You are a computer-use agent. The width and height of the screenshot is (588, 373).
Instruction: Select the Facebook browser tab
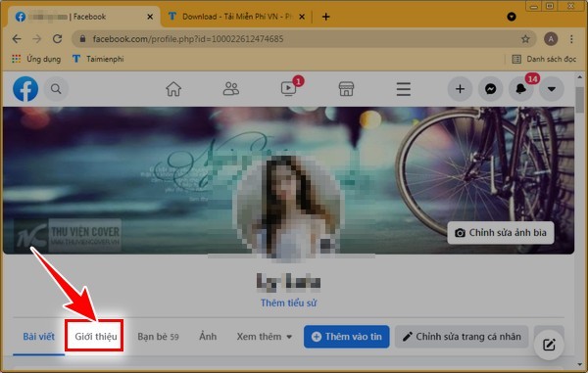point(84,17)
